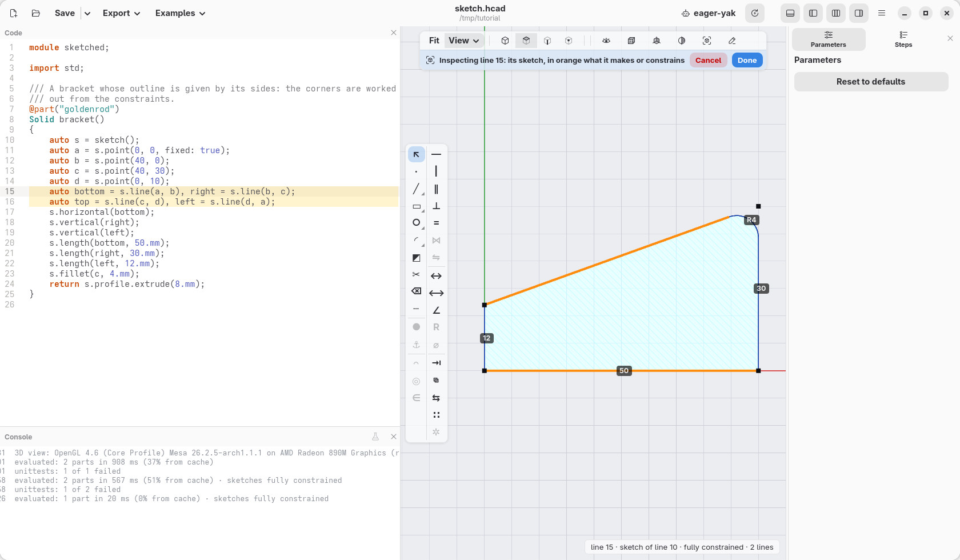This screenshot has height=560, width=960.
Task: Click the refresh re-evaluate button
Action: pyautogui.click(x=755, y=13)
